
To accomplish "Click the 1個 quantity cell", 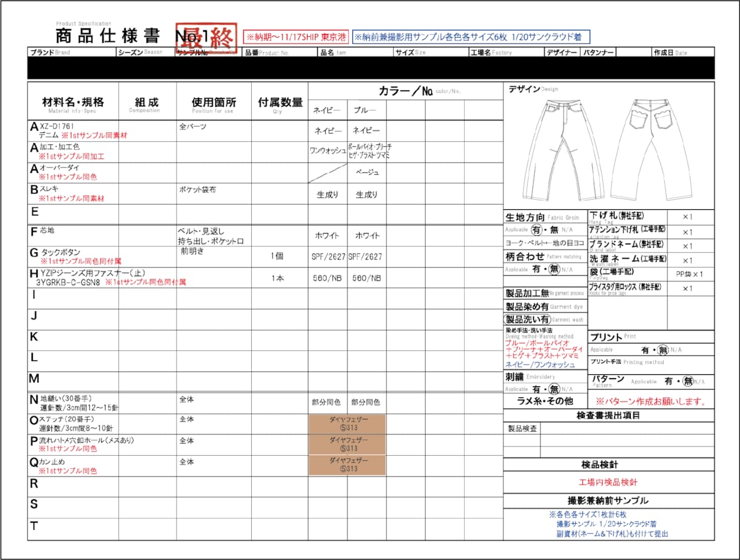I will 277,257.
